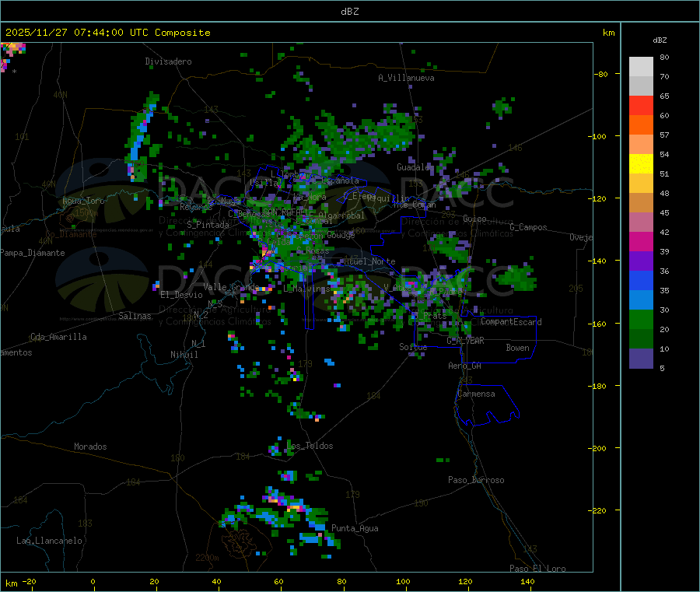700x592 pixels.
Task: Click the 2025/11/27 07:44:00 UTC Composite timestamp
Action: click(107, 33)
